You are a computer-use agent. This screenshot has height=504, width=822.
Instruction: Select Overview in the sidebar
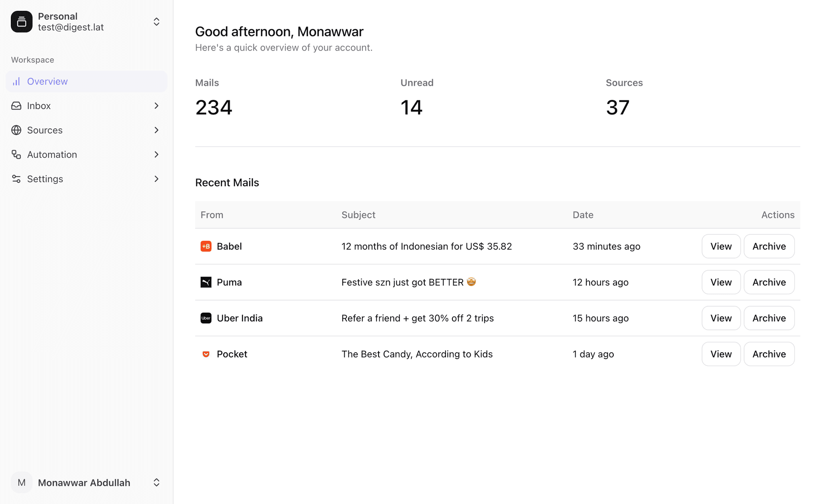47,81
